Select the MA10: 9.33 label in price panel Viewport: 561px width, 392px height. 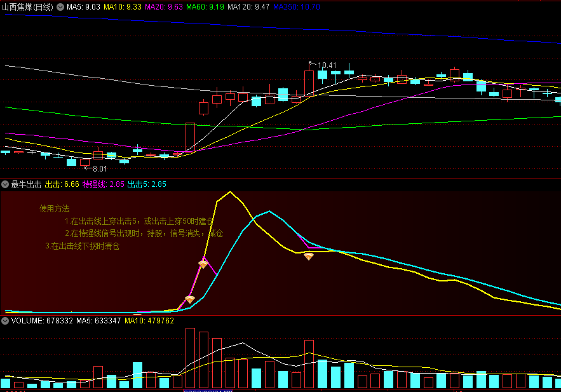coord(123,7)
